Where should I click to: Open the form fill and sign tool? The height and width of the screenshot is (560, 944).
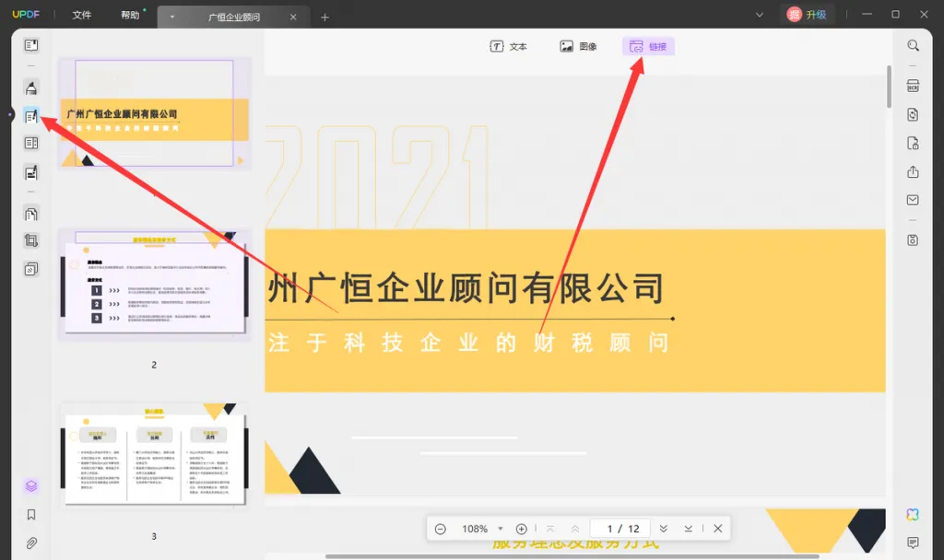[x=31, y=172]
